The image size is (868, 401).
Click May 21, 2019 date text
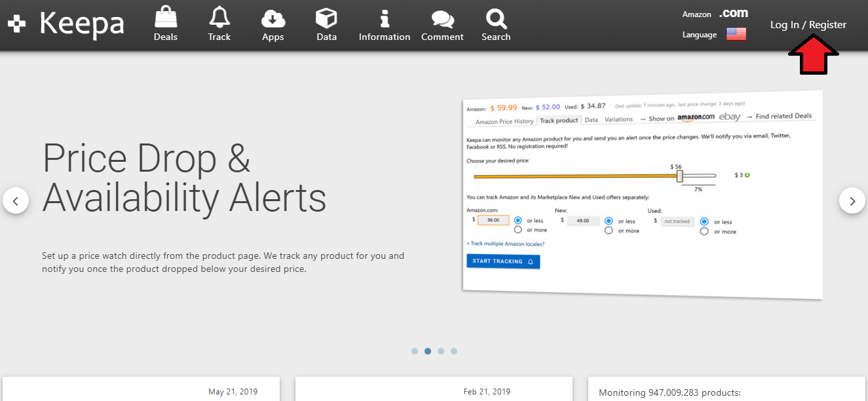click(233, 392)
